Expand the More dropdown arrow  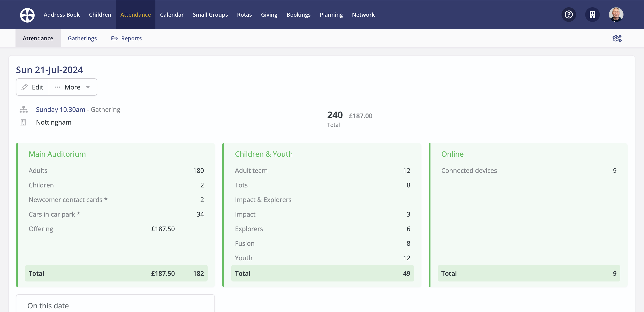click(88, 87)
